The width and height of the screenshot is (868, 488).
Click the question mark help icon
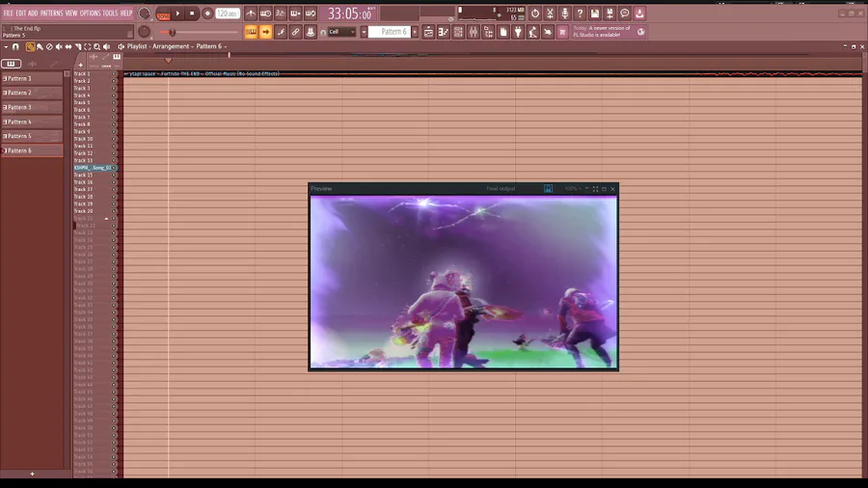pyautogui.click(x=581, y=14)
